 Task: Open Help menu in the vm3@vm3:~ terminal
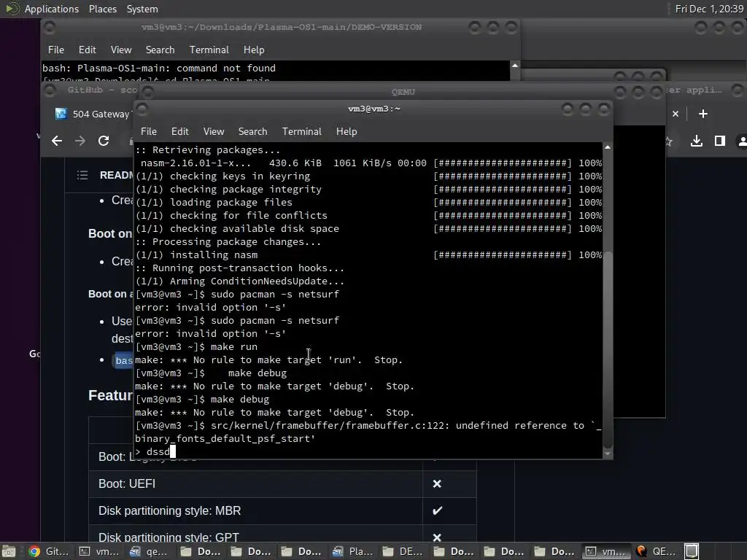coord(347,131)
